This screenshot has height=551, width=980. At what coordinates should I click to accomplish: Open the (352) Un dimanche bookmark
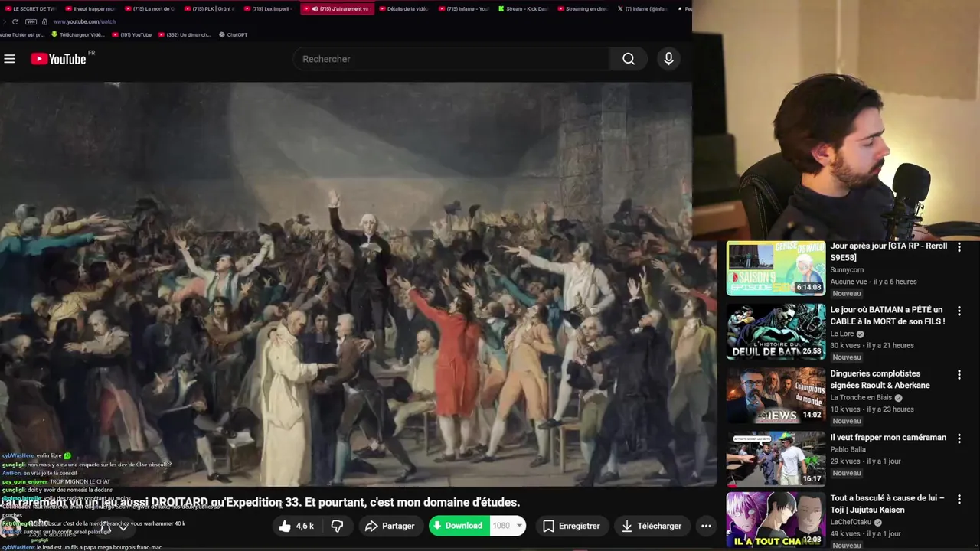[184, 34]
